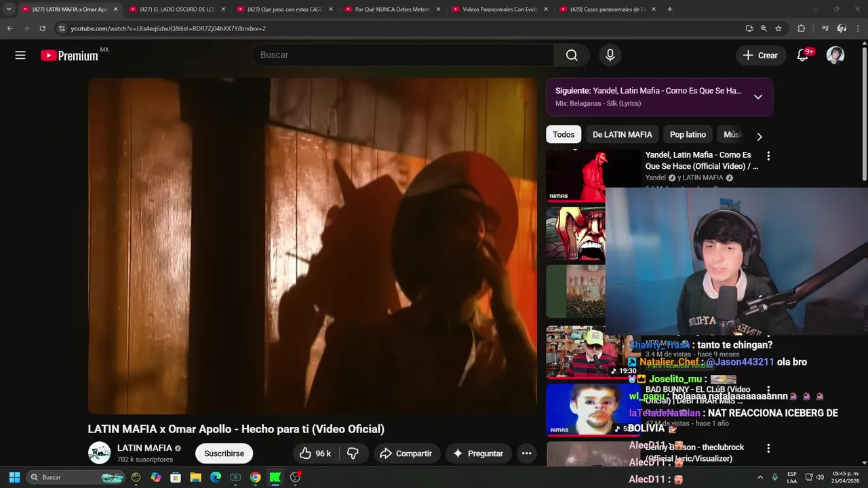Open options menu for theclubrock video

point(768,448)
